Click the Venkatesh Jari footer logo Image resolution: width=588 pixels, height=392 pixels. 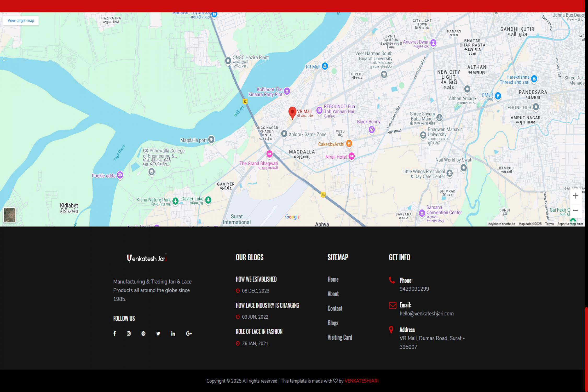point(147,258)
